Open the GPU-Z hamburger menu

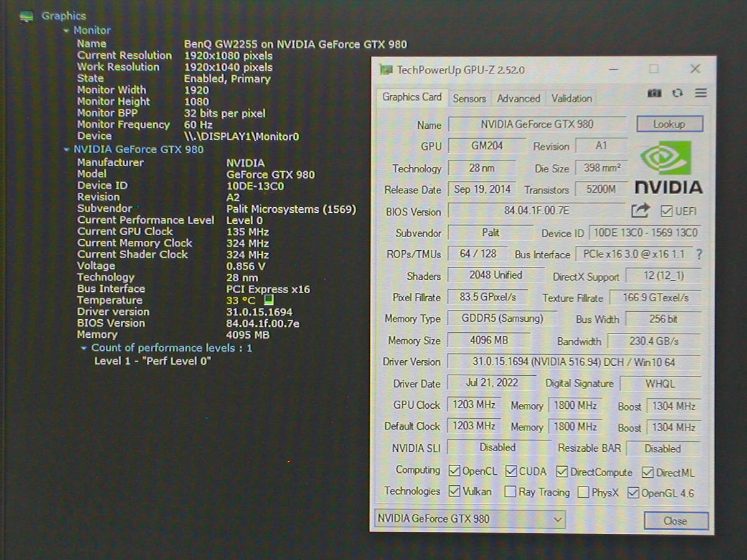click(x=701, y=93)
